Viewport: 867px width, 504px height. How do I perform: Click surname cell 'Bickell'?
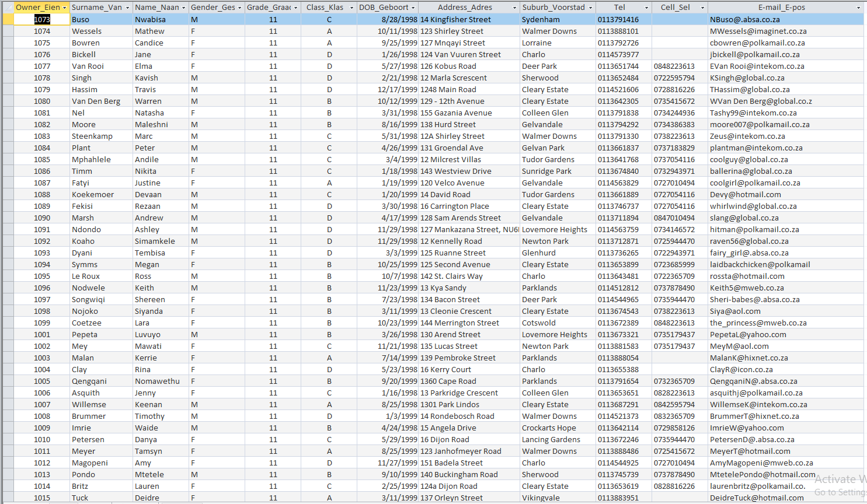(x=101, y=54)
